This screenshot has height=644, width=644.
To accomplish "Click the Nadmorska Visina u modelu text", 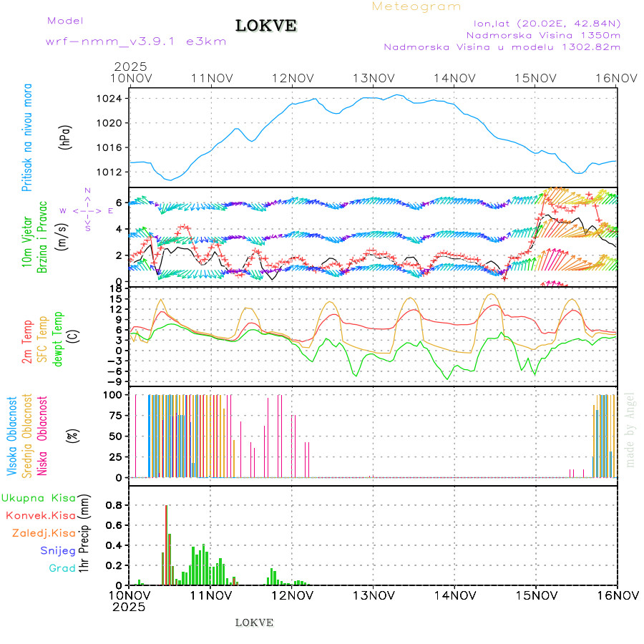I will click(x=502, y=47).
